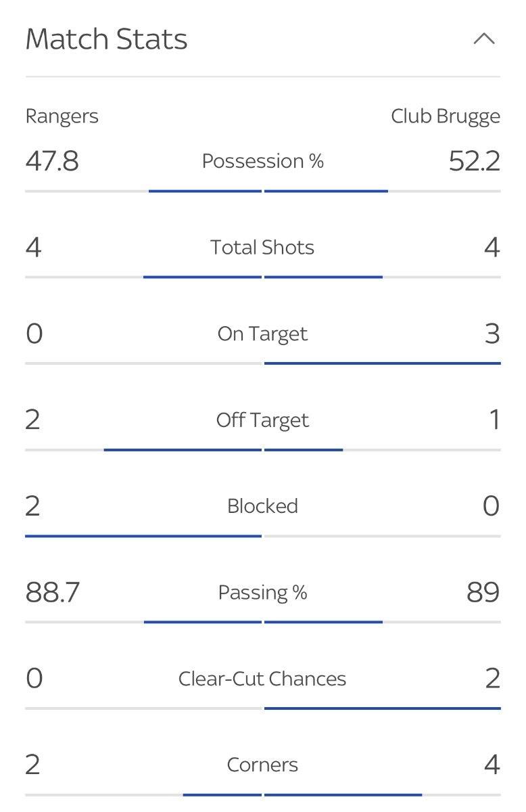526x812 pixels.
Task: Click the Corners stat label
Action: pyautogui.click(x=262, y=765)
